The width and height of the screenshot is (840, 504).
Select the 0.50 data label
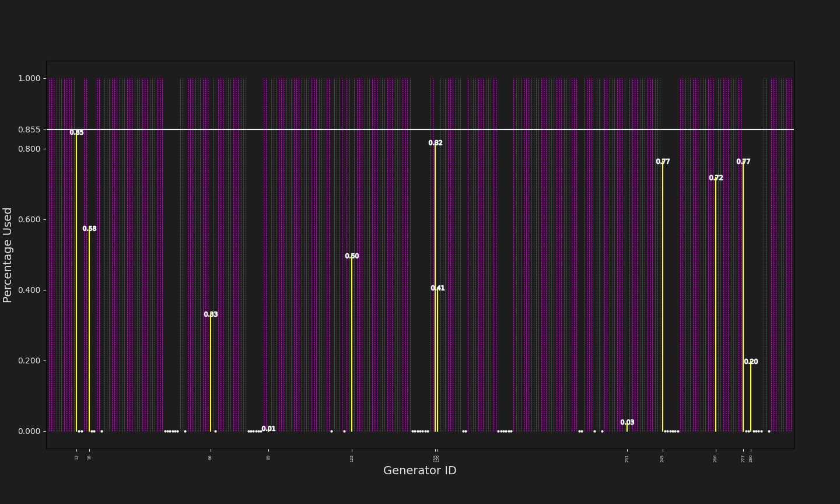coord(352,257)
